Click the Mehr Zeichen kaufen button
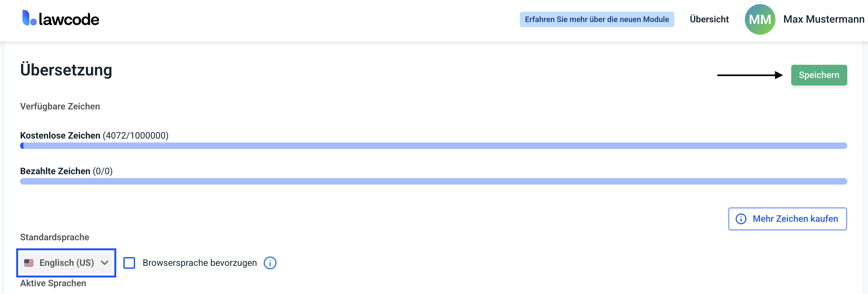This screenshot has height=294, width=868. pyautogui.click(x=787, y=219)
